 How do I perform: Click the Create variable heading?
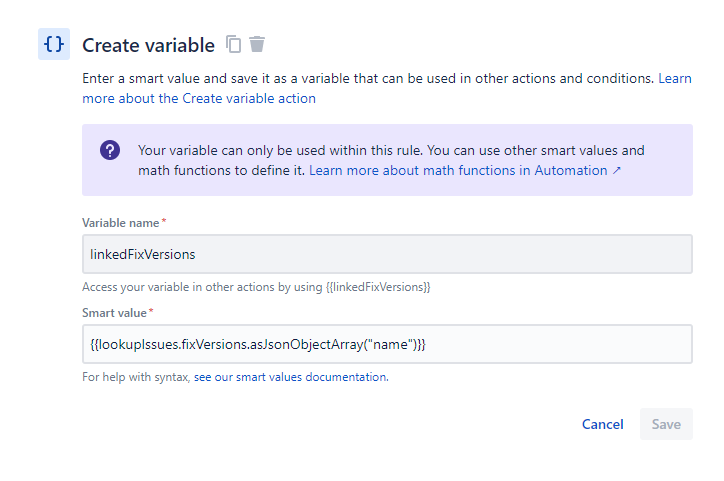pos(148,45)
